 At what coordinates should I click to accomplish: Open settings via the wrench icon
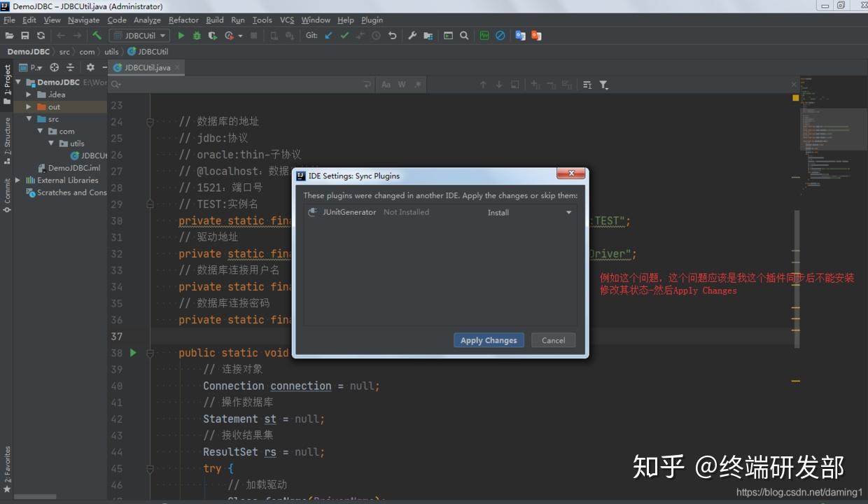412,36
